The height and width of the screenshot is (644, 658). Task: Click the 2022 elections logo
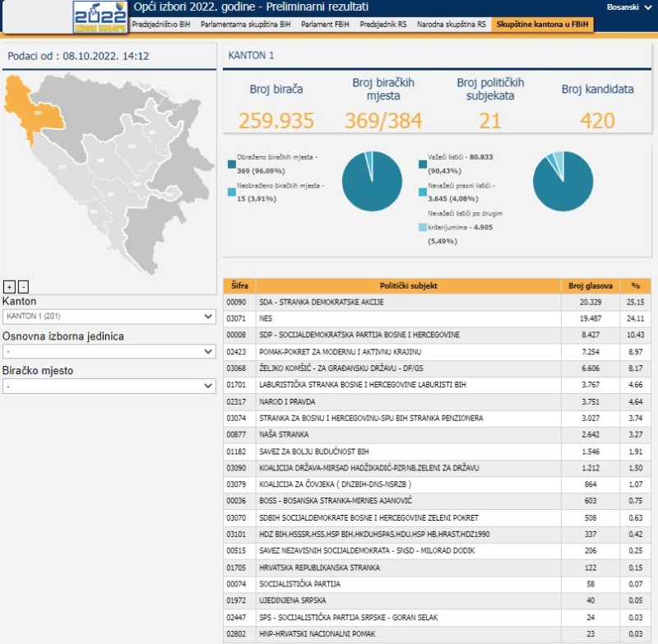point(100,17)
